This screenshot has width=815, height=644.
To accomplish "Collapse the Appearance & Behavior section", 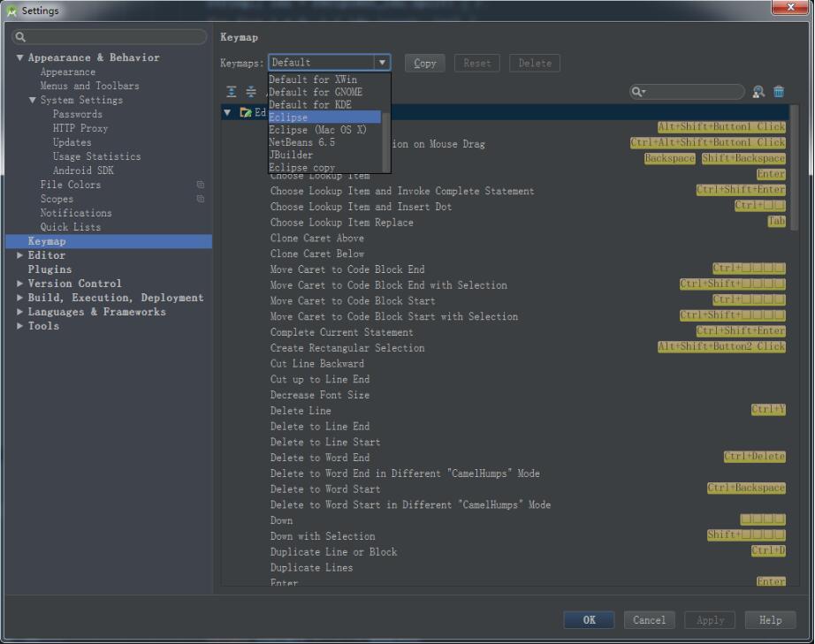I will point(19,57).
